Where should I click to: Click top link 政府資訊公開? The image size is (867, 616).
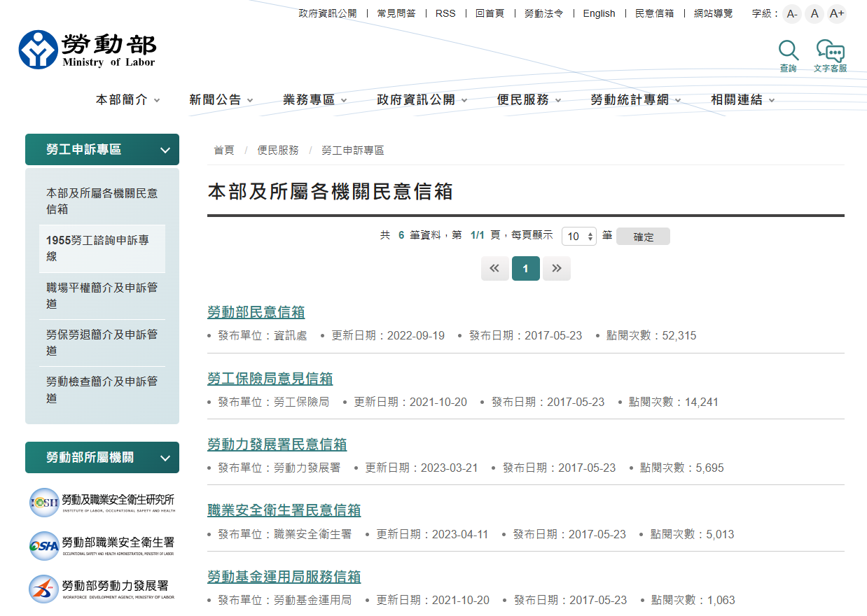[x=328, y=13]
